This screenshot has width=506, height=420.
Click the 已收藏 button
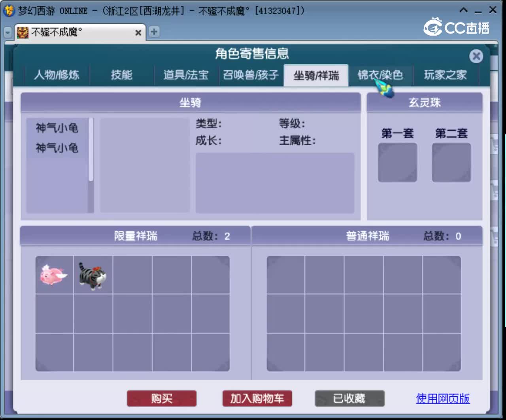pos(349,398)
